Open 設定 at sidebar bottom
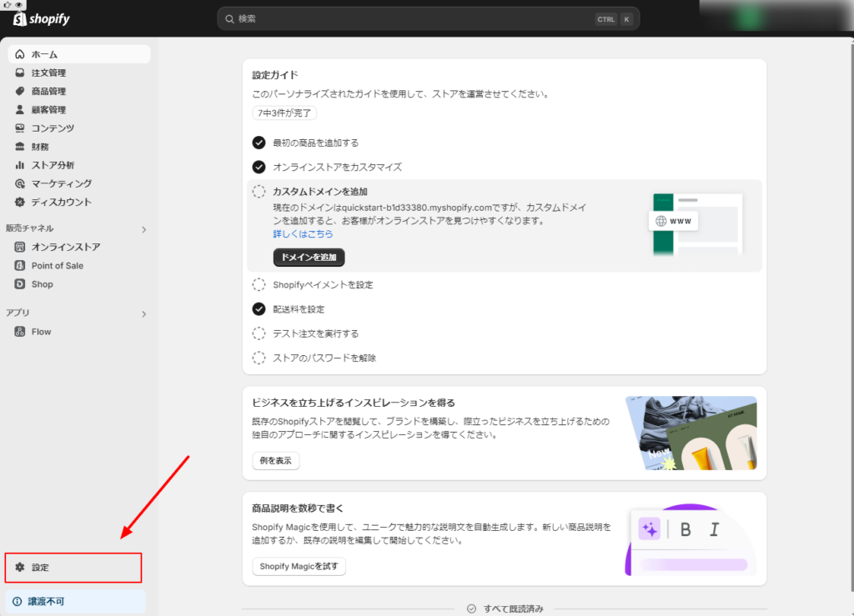 coord(73,568)
